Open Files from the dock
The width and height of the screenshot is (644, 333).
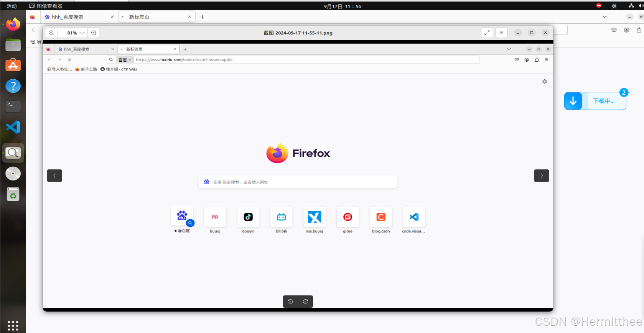point(13,45)
